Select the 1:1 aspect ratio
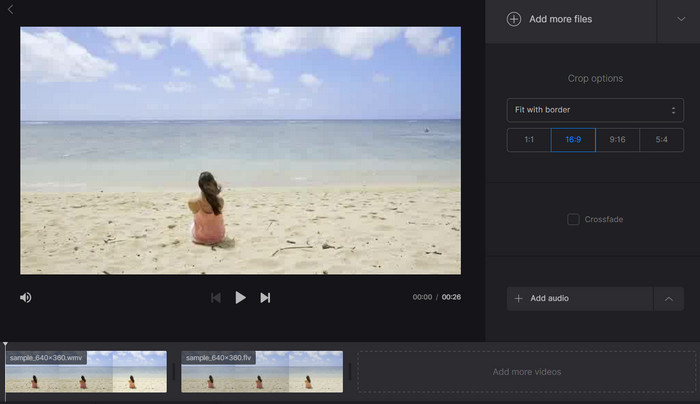The width and height of the screenshot is (700, 404). 529,140
